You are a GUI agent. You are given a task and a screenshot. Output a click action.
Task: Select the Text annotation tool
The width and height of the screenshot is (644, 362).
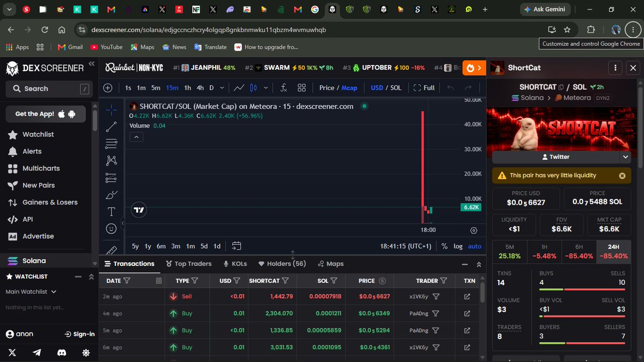pyautogui.click(x=111, y=211)
